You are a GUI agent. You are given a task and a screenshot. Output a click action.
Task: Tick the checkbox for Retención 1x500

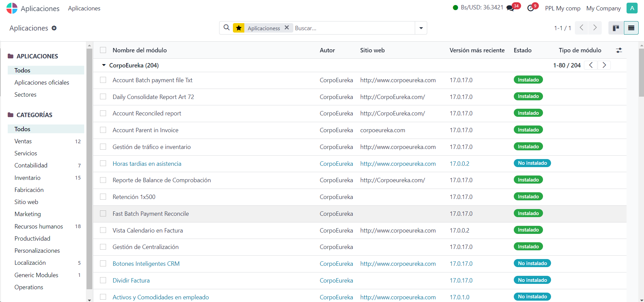[103, 197]
